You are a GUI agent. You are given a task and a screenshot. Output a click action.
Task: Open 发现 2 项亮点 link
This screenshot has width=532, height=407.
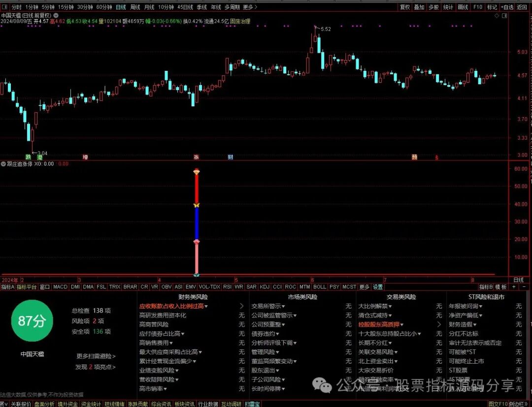tap(96, 367)
